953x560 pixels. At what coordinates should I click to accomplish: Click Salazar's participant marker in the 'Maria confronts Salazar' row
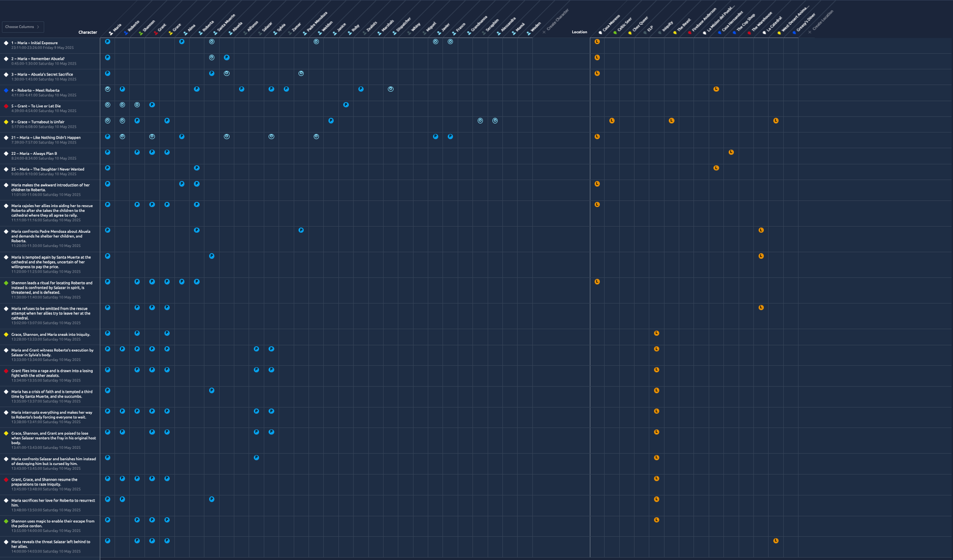click(256, 458)
